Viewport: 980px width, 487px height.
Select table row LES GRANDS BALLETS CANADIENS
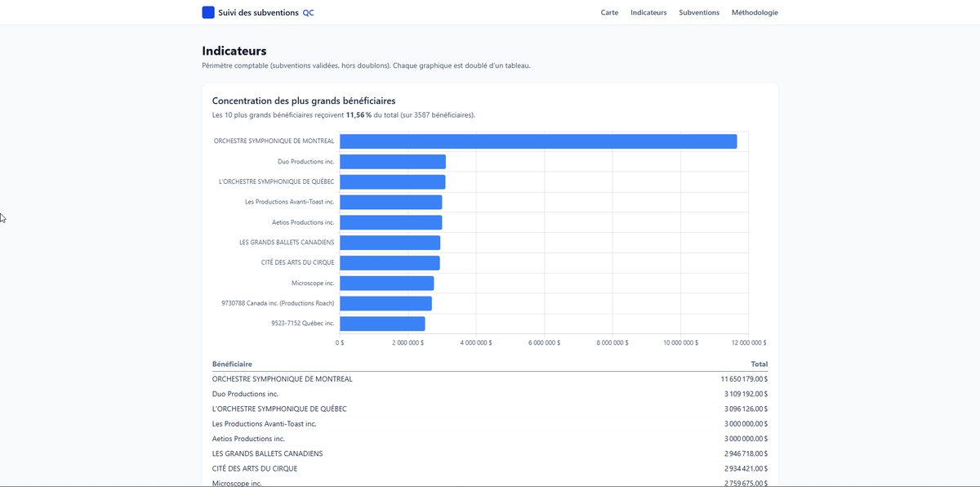[490, 453]
